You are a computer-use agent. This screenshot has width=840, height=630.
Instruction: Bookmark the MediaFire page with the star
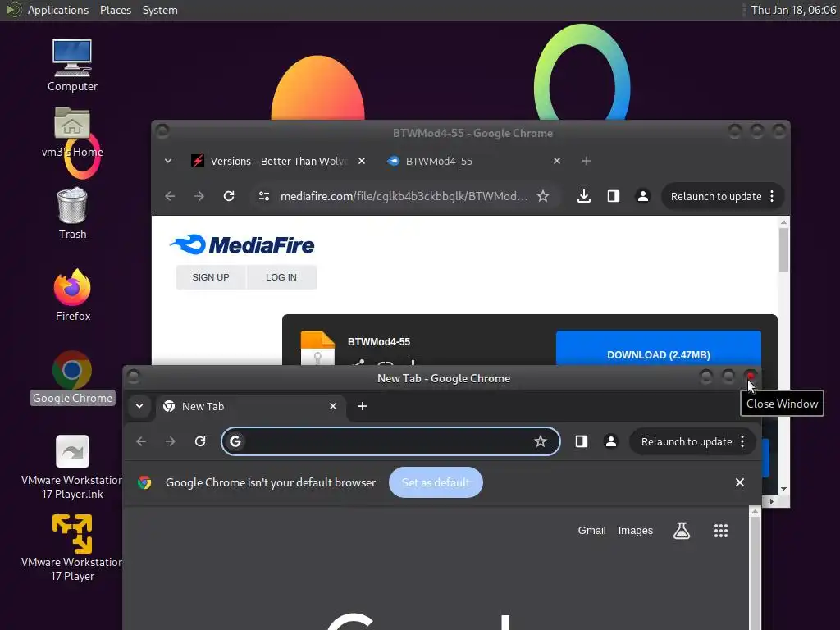click(x=543, y=196)
